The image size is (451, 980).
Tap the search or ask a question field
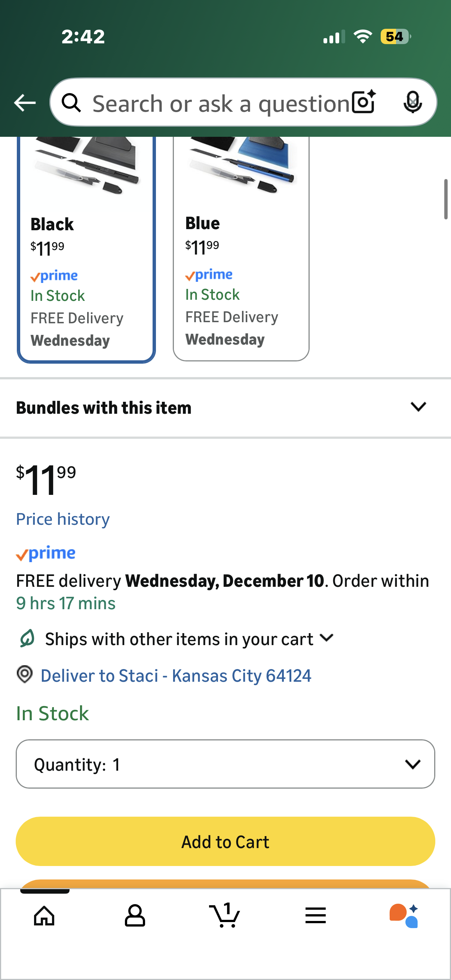(x=221, y=103)
